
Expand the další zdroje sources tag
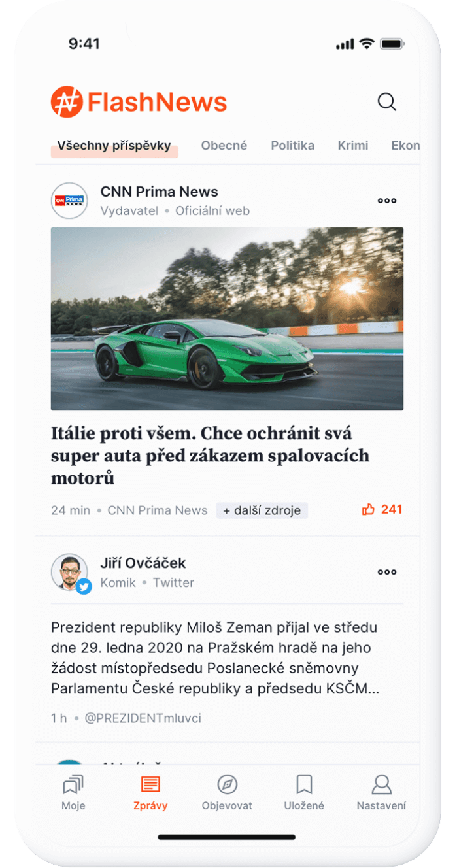pos(262,510)
